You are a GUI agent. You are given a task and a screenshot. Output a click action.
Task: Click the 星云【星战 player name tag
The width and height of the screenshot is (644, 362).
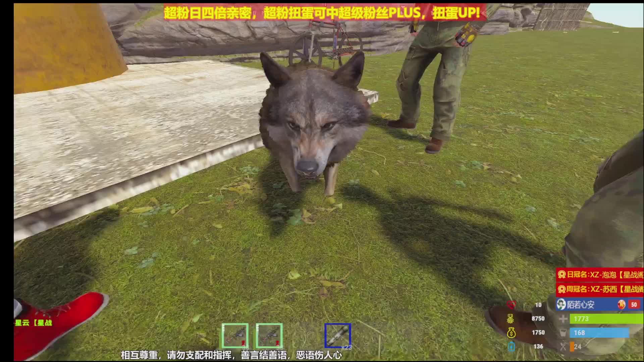point(34,323)
